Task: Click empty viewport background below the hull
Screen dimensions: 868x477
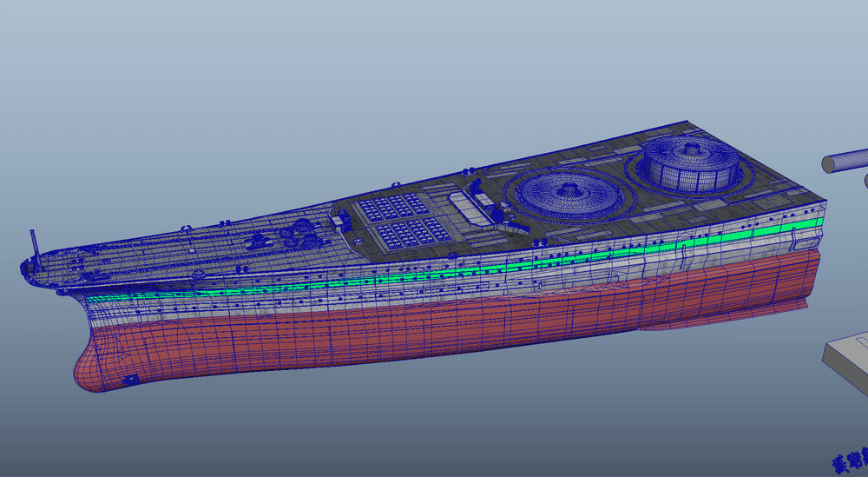Action: tap(434, 426)
